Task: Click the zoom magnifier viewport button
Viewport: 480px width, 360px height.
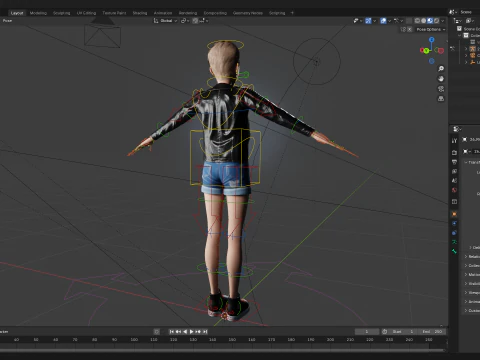Action: pos(441,69)
